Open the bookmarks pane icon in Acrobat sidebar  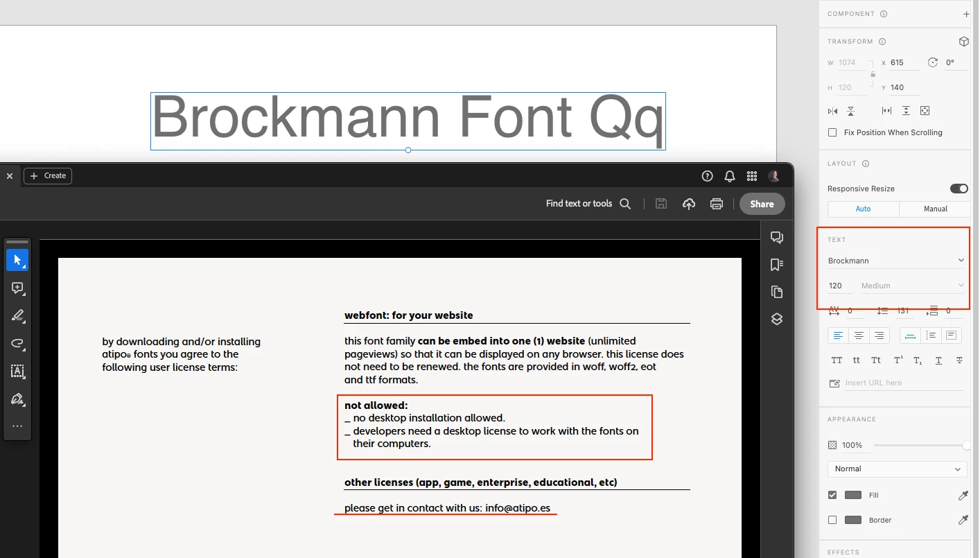point(777,265)
